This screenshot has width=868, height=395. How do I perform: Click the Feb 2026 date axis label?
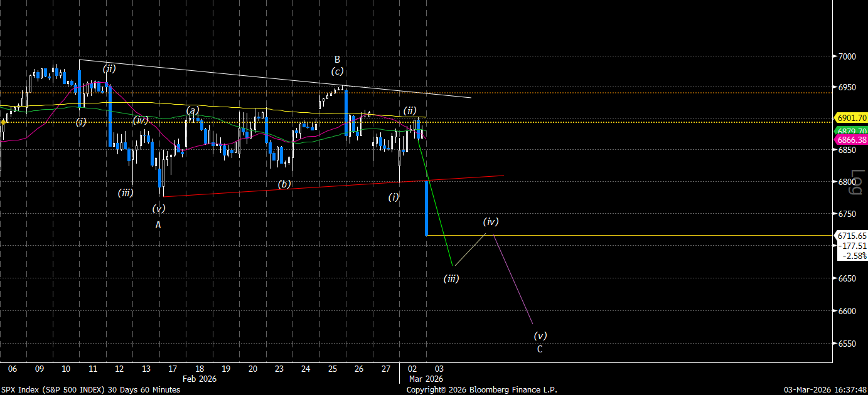[200, 379]
